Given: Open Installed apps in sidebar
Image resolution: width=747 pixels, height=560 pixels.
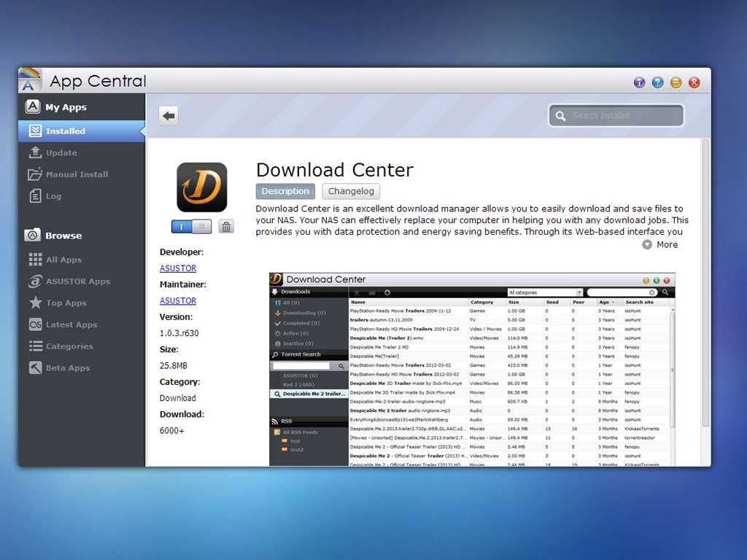Looking at the screenshot, I should [82, 131].
